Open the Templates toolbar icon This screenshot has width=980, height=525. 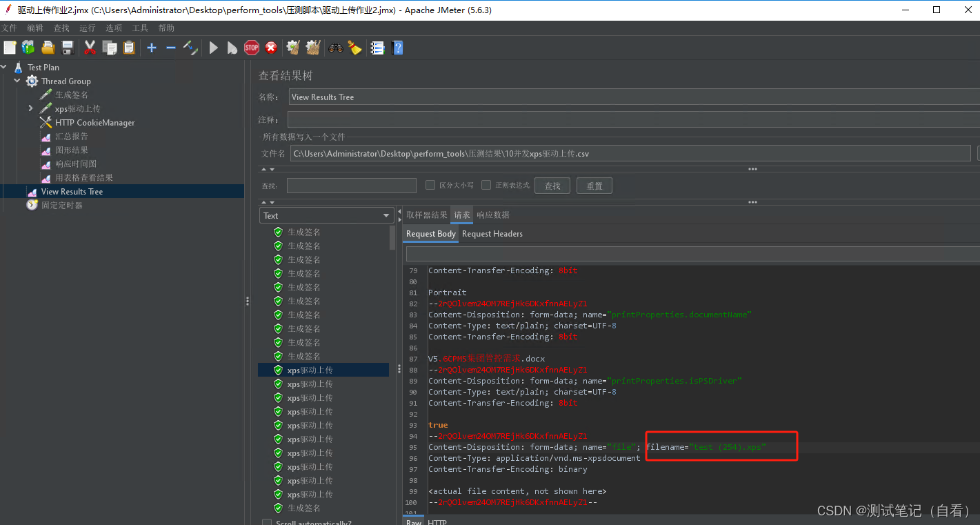click(x=28, y=48)
